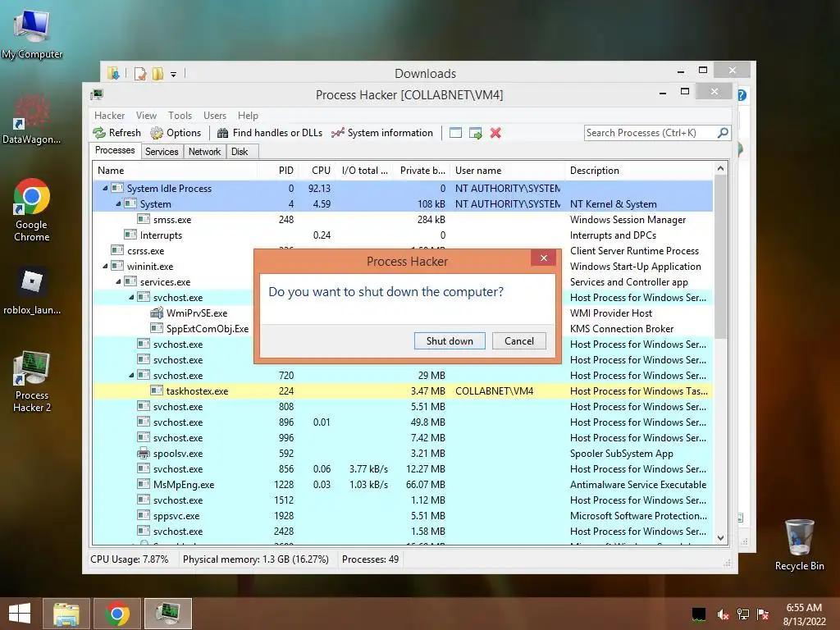Select the WmiPrvSE.exe process icon
Screen dimensions: 840x630
[157, 313]
